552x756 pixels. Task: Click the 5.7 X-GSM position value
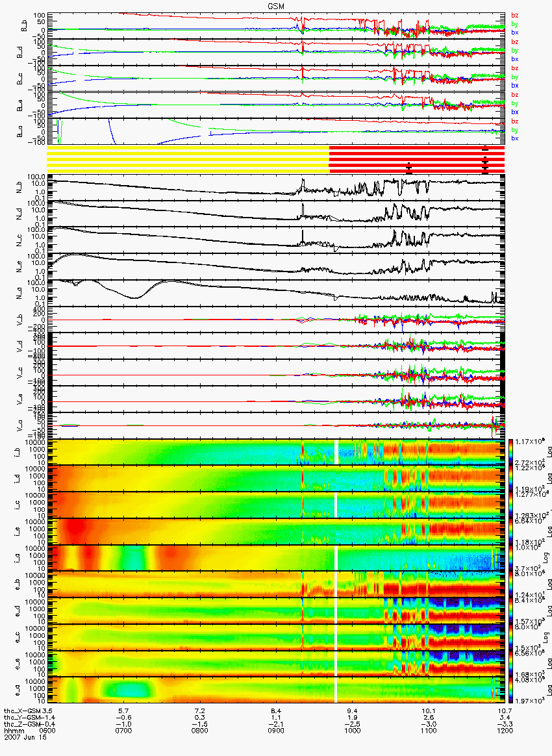point(123,711)
